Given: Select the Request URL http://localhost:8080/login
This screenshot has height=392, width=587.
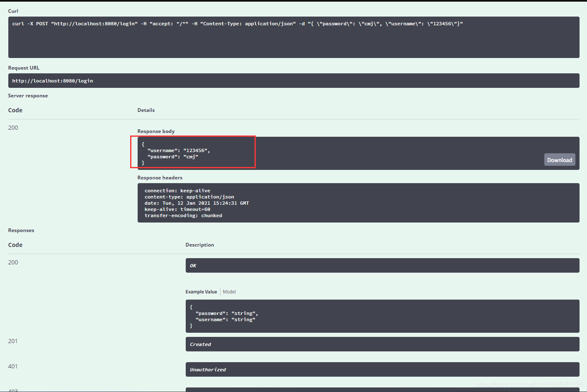Looking at the screenshot, I should 294,81.
